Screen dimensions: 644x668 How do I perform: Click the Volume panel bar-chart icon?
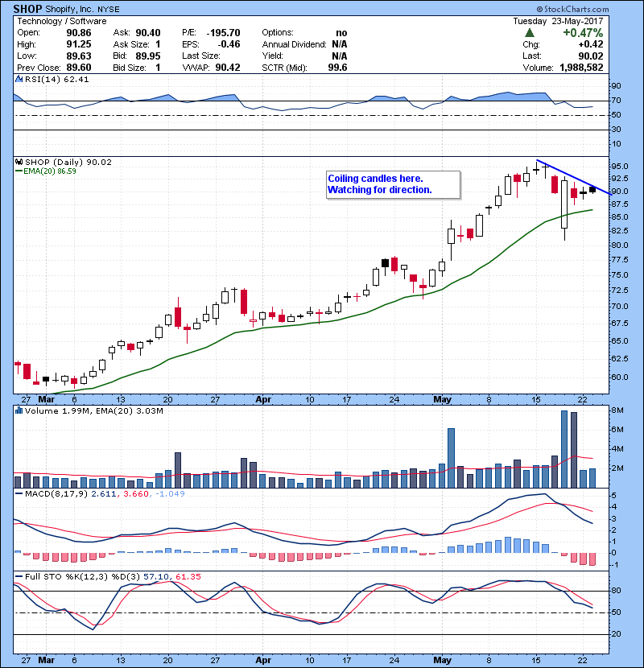[x=19, y=410]
